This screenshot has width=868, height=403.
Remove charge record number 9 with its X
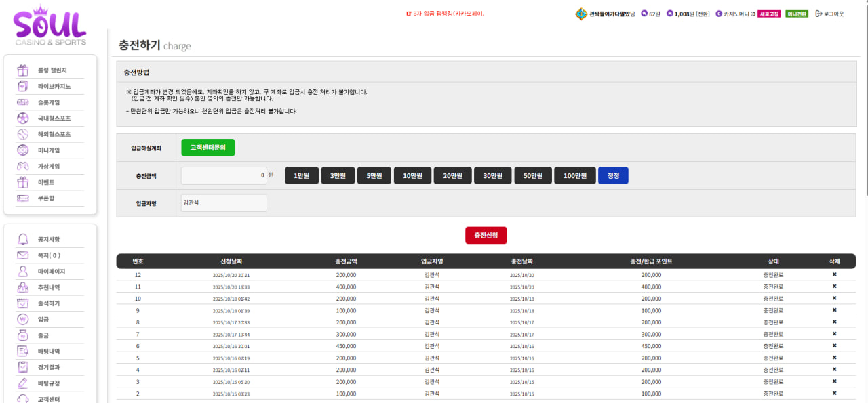[835, 310]
